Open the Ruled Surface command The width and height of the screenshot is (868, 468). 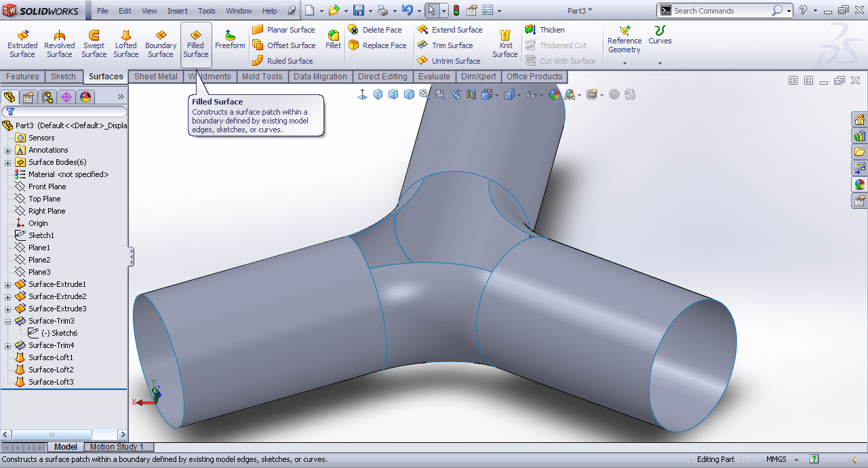coord(282,61)
